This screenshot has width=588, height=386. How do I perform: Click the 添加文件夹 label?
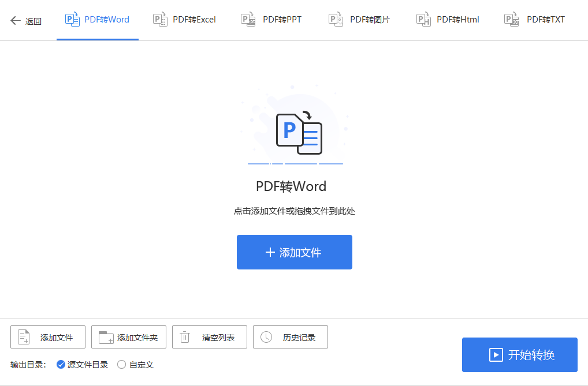point(137,338)
